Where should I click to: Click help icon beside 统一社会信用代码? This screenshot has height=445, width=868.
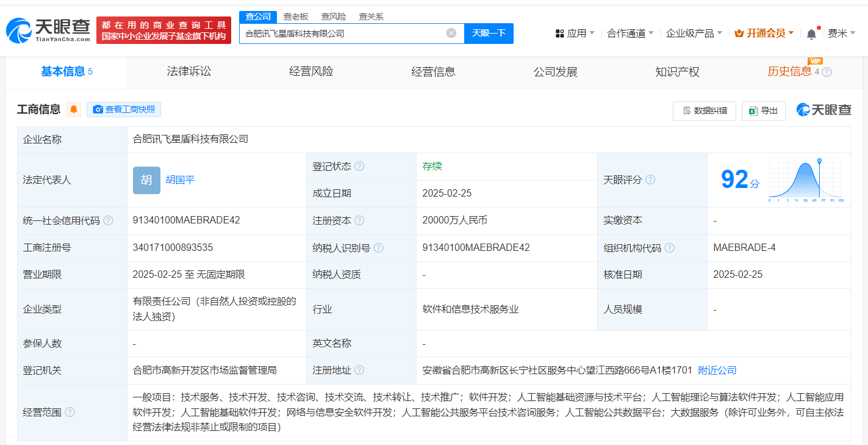pos(108,221)
